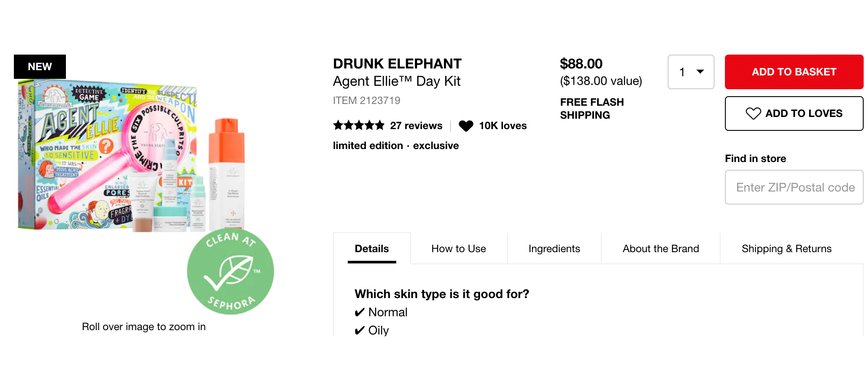Click the 10K loves count text
868x370 pixels.
[x=503, y=126]
